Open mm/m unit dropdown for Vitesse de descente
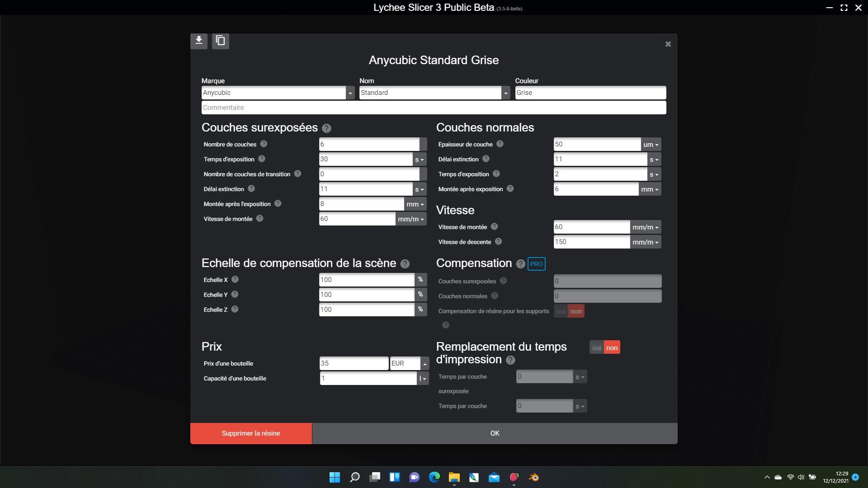Screen dimensions: 868x488 point(646,242)
